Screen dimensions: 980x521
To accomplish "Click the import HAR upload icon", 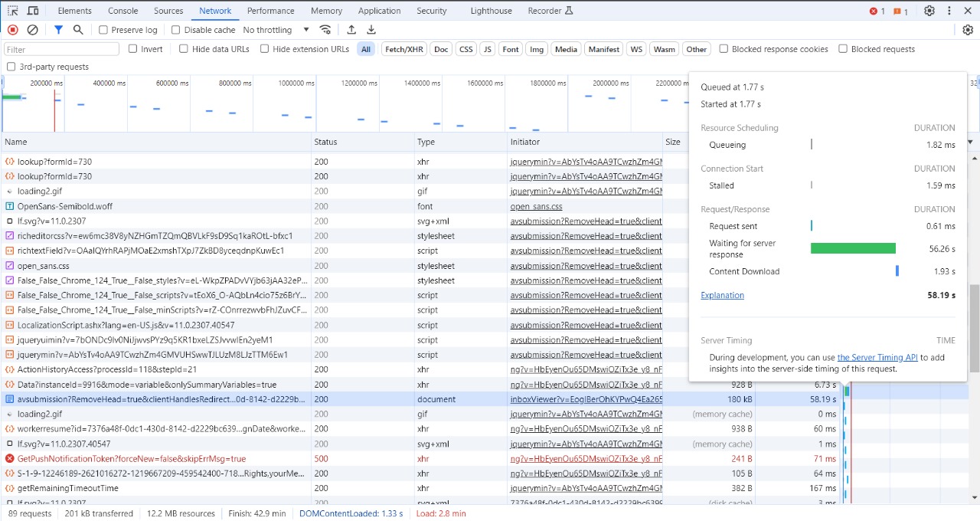I will tap(351, 30).
